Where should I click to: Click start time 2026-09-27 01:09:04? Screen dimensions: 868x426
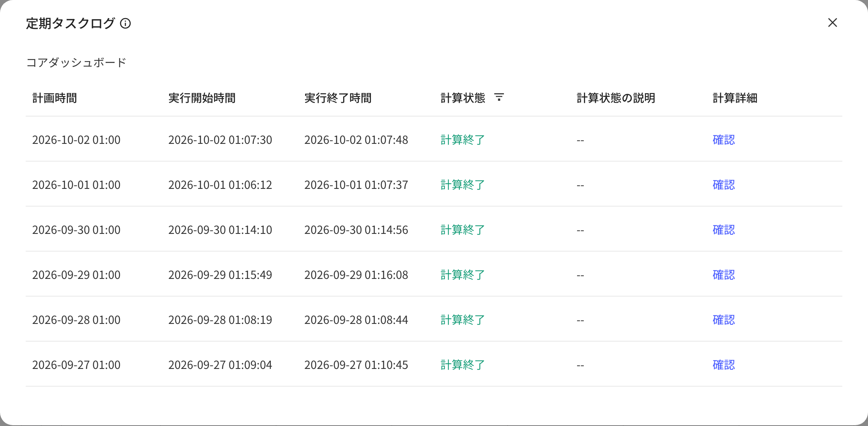coord(220,365)
